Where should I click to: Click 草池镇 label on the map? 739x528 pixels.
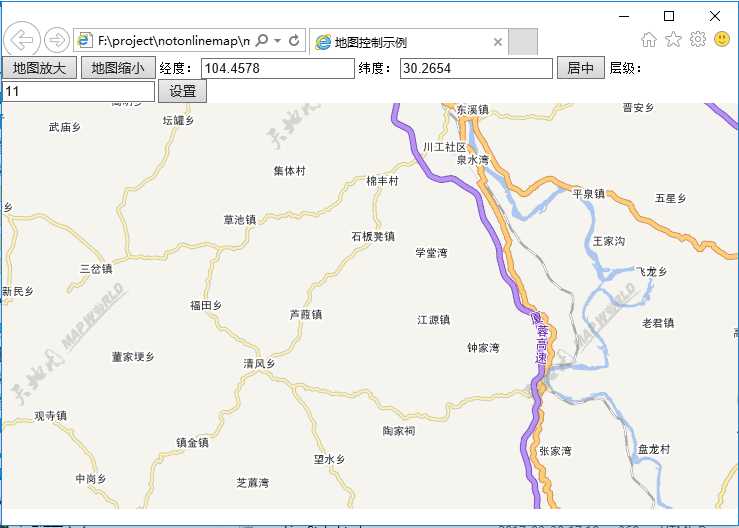(x=240, y=220)
